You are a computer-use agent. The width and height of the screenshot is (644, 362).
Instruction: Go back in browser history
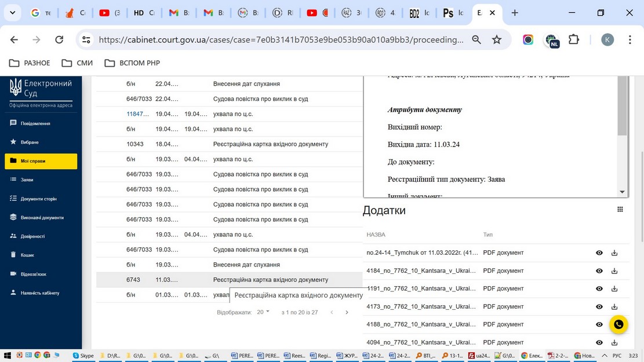point(14,39)
